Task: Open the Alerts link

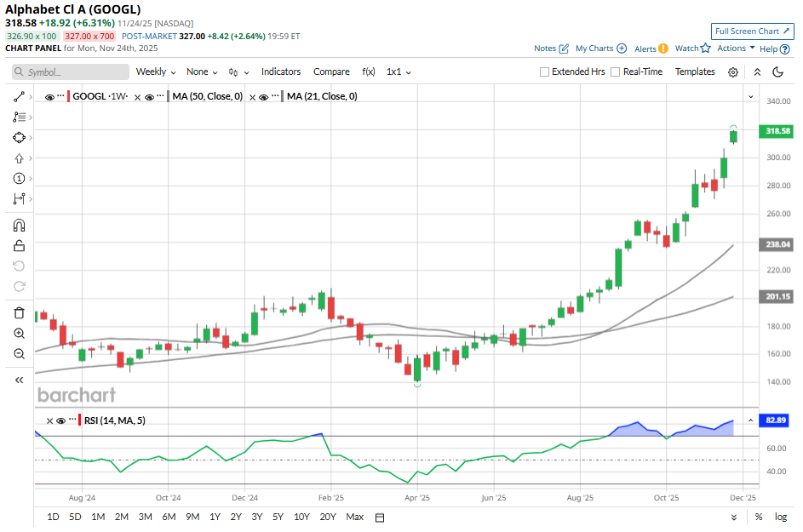Action: click(645, 49)
